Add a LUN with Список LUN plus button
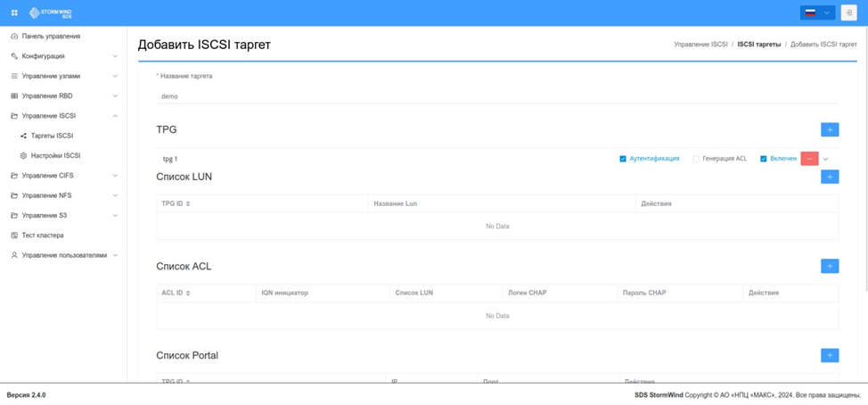The width and height of the screenshot is (868, 405). 830,177
